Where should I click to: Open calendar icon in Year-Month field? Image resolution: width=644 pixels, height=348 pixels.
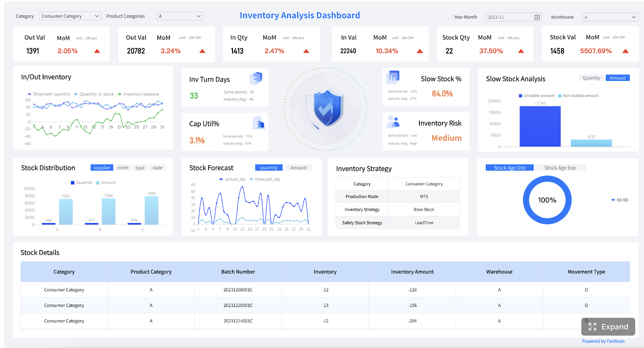coord(537,17)
